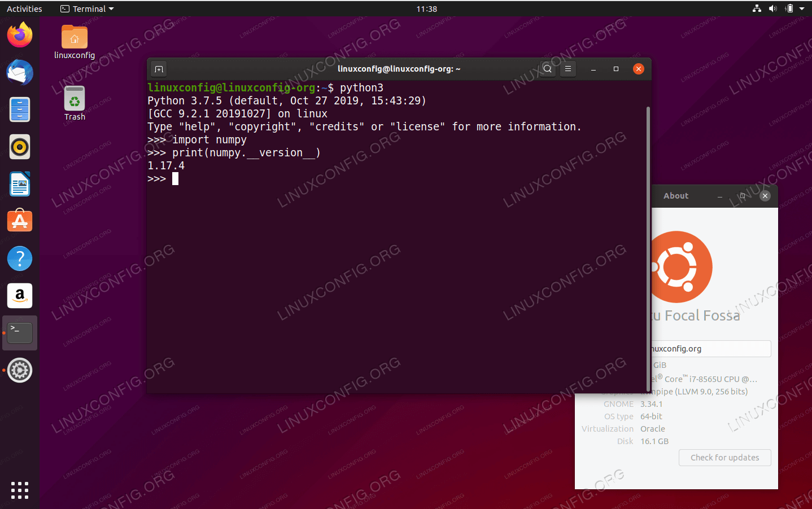Image resolution: width=812 pixels, height=509 pixels.
Task: Click the Check for updates button
Action: pyautogui.click(x=724, y=458)
